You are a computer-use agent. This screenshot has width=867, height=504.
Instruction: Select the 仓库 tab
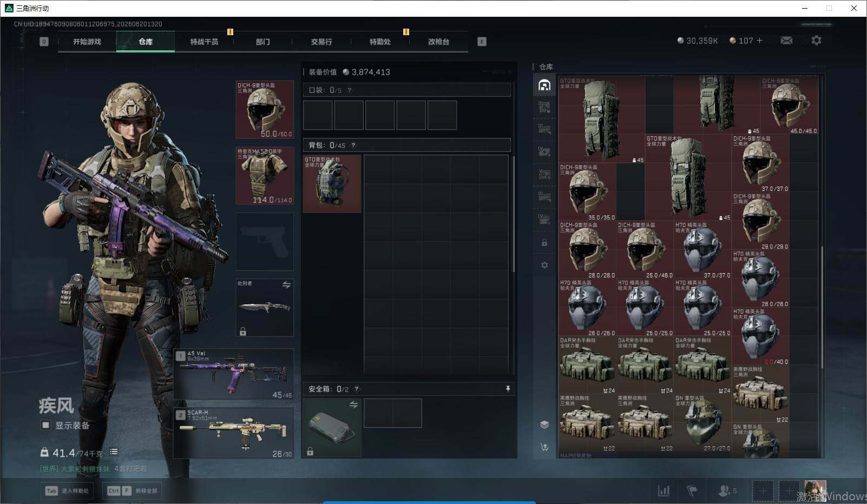pos(146,42)
